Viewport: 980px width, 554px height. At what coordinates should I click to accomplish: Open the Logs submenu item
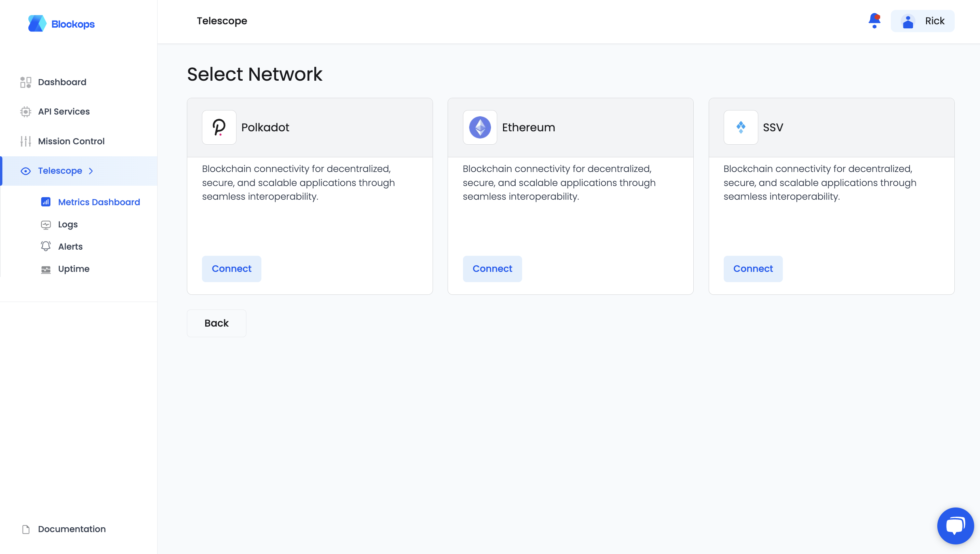pos(68,224)
